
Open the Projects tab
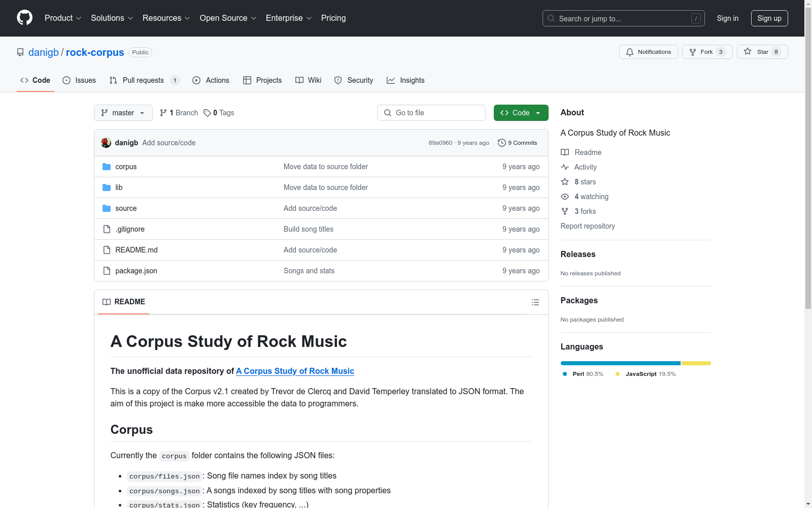[262, 80]
